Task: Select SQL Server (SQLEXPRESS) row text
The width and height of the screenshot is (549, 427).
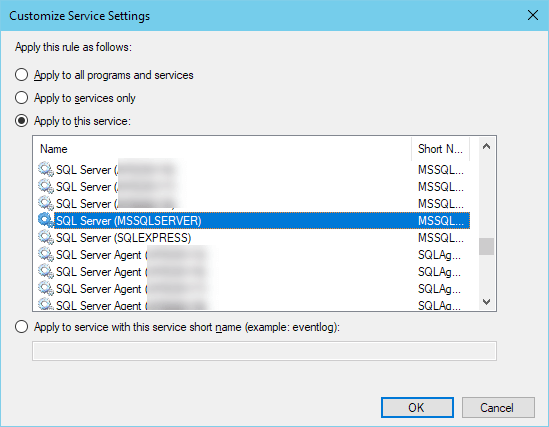Action: click(x=124, y=238)
